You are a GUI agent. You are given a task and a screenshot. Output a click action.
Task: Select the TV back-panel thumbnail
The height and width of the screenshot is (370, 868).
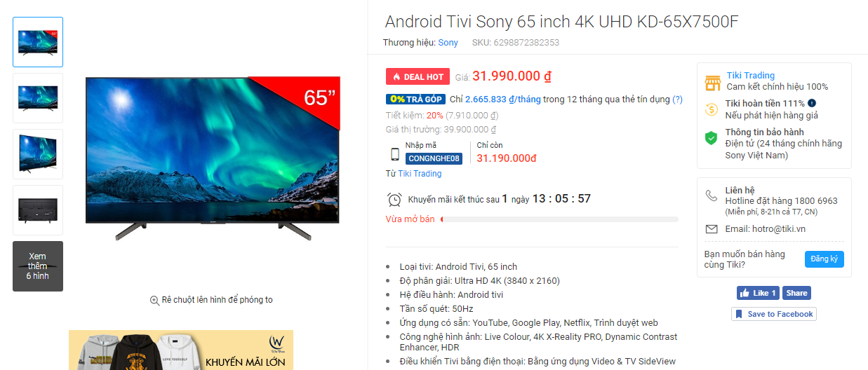[x=38, y=210]
